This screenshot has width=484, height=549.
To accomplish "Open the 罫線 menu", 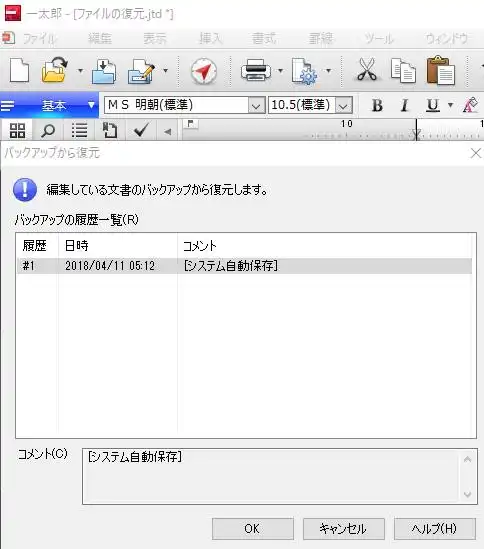I will [320, 38].
